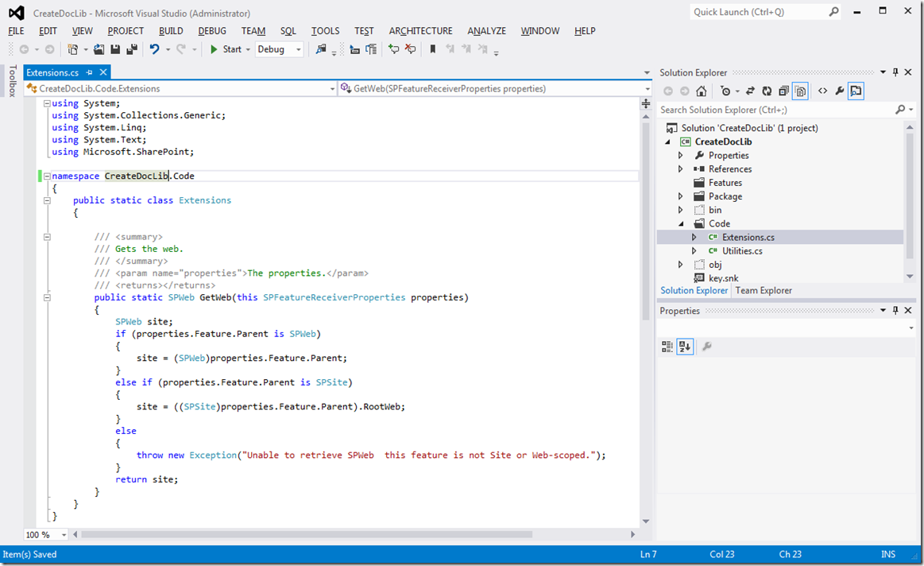The height and width of the screenshot is (566, 924).
Task: Toggle a bookmark on the current line
Action: [x=433, y=49]
